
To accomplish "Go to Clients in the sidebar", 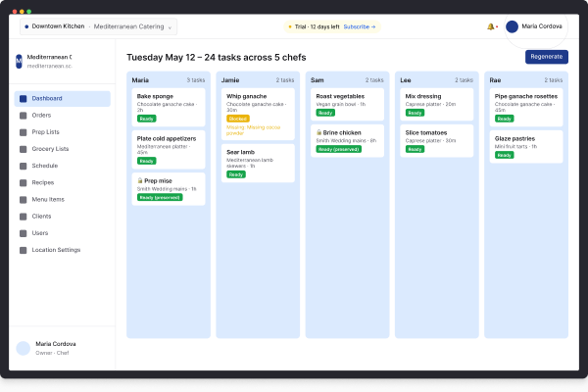I will [63, 217].
